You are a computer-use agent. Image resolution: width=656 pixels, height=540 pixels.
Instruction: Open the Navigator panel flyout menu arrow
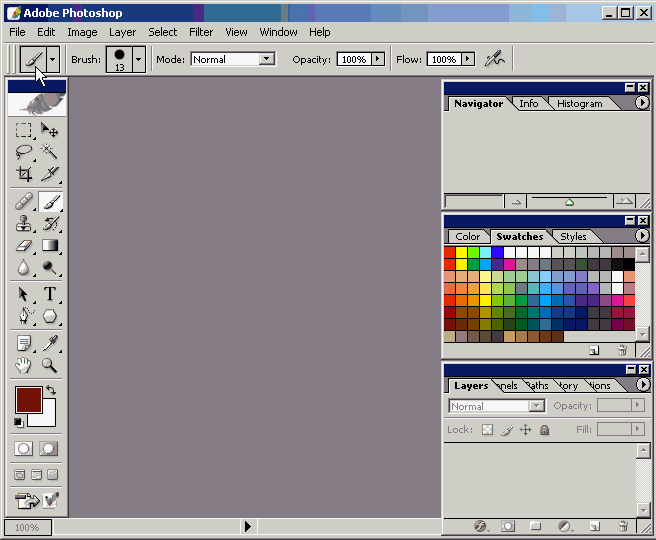pos(642,103)
